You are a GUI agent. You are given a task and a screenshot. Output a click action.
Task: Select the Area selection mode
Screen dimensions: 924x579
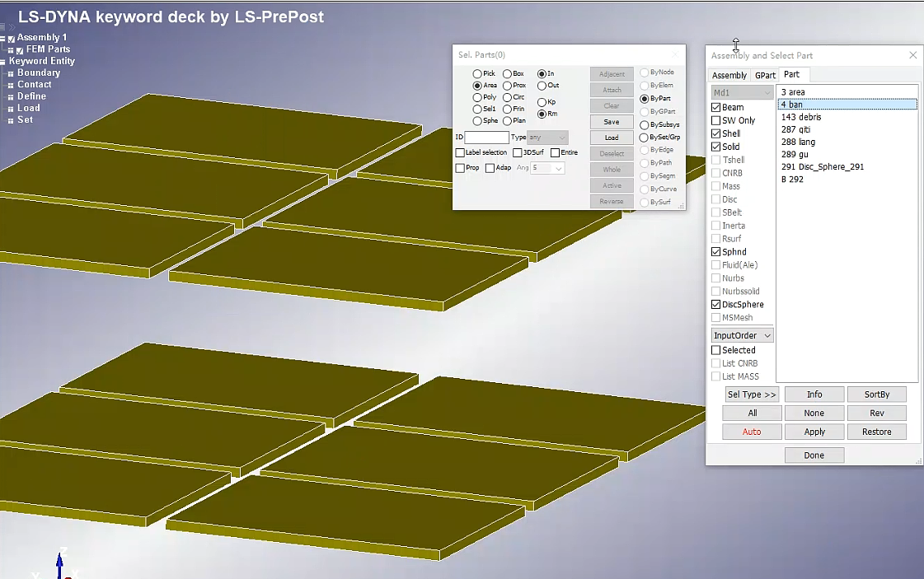tap(477, 86)
